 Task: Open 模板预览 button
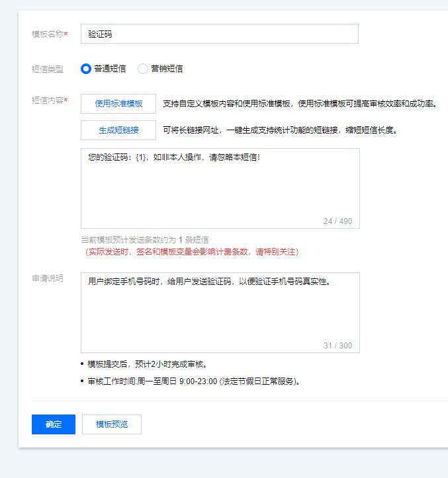click(112, 424)
